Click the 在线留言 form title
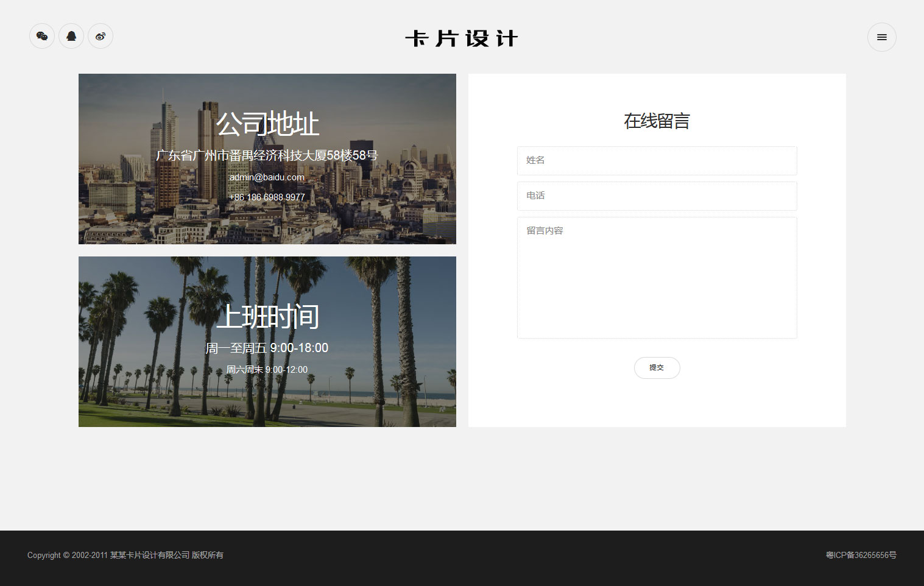 pyautogui.click(x=657, y=121)
